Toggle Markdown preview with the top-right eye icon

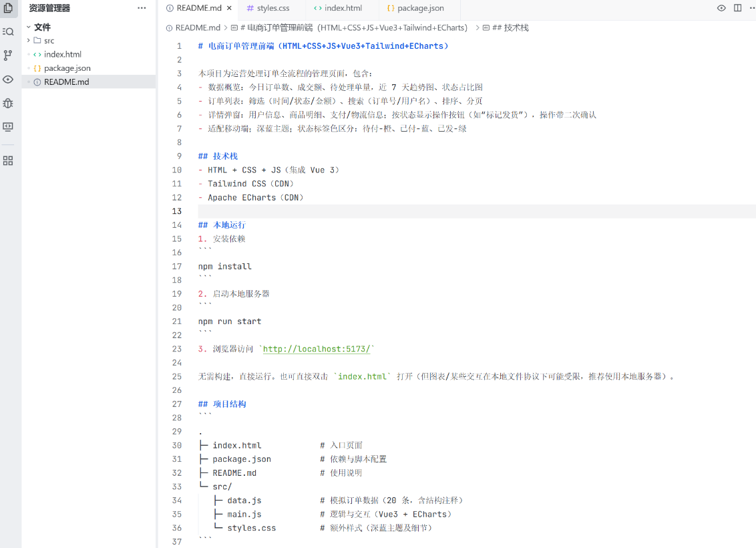click(721, 8)
